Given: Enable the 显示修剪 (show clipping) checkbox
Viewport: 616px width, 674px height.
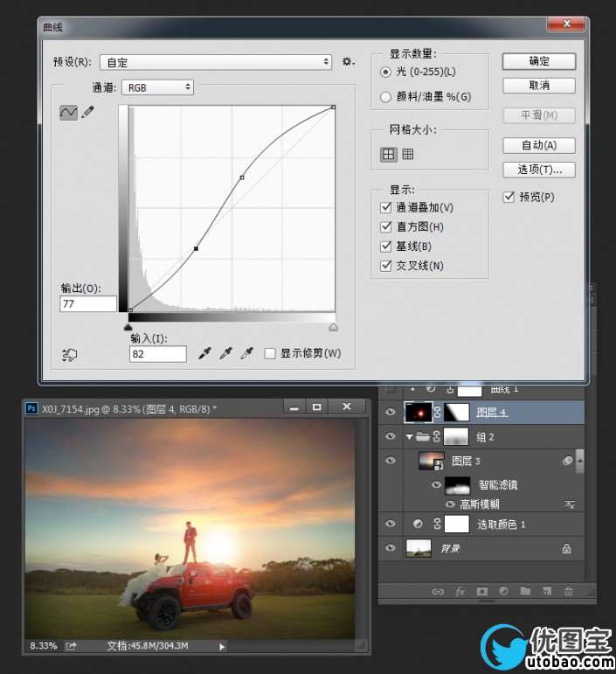Looking at the screenshot, I should 271,353.
